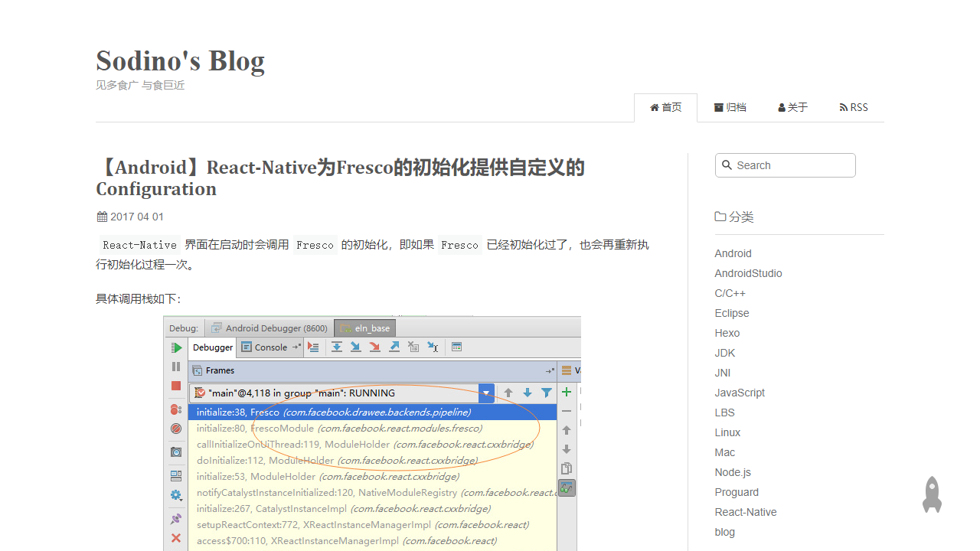This screenshot has width=980, height=551.
Task: Open the Hexo category
Action: (x=727, y=333)
